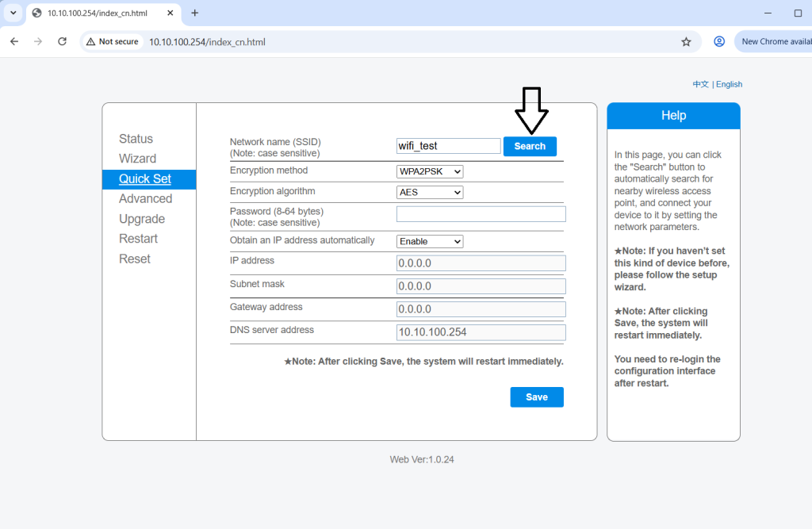Select Wizard in the sidebar

(137, 159)
